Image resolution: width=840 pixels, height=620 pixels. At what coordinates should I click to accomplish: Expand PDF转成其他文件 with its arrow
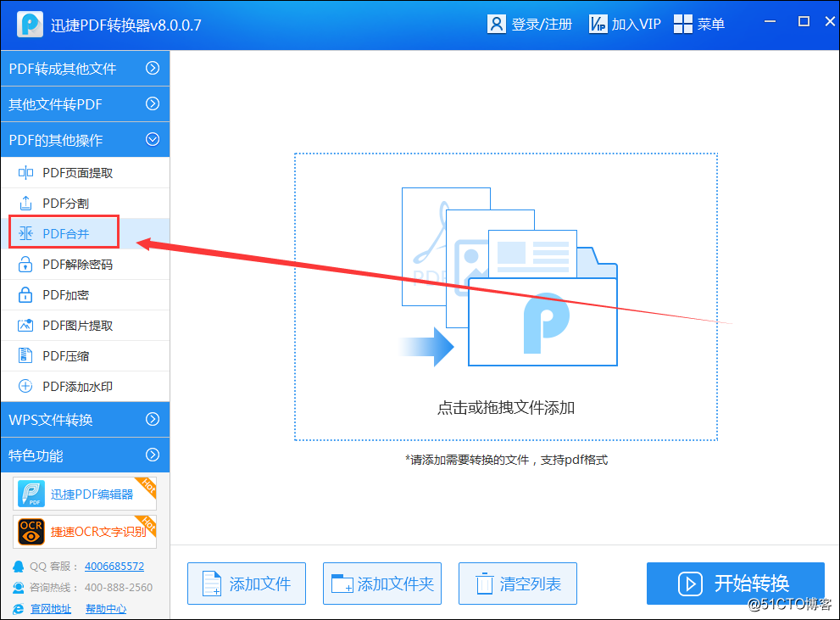(x=153, y=68)
